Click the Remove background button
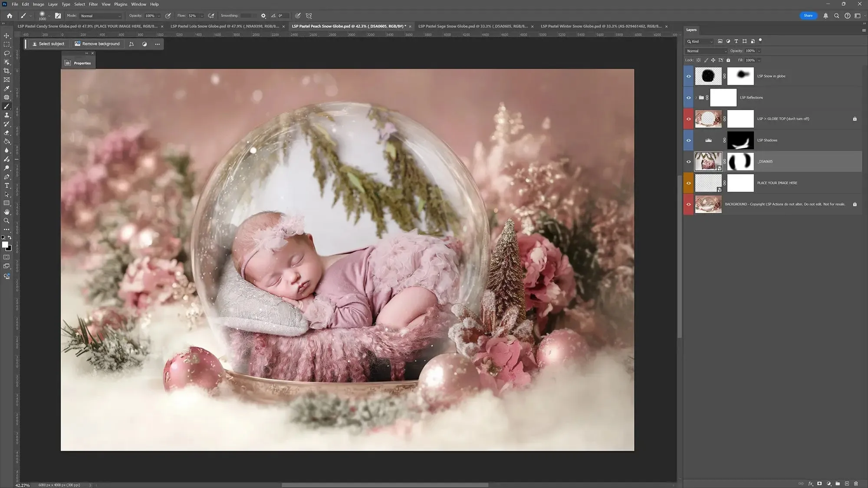 97,44
